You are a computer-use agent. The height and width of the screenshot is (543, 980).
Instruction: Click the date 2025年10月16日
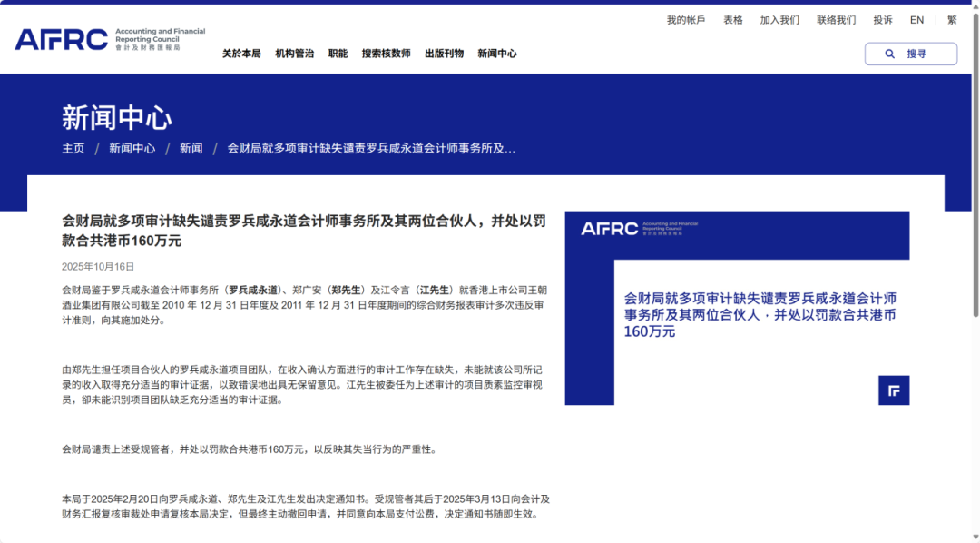coord(98,266)
